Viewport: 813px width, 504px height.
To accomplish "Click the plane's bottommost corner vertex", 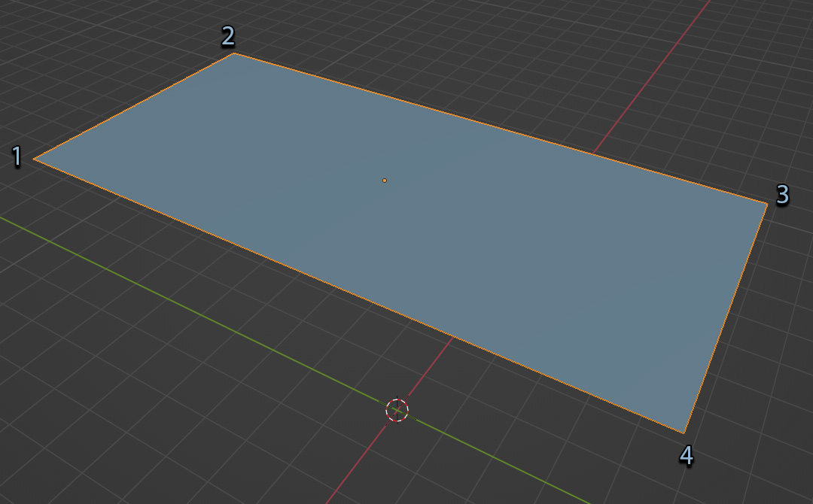I will (684, 433).
